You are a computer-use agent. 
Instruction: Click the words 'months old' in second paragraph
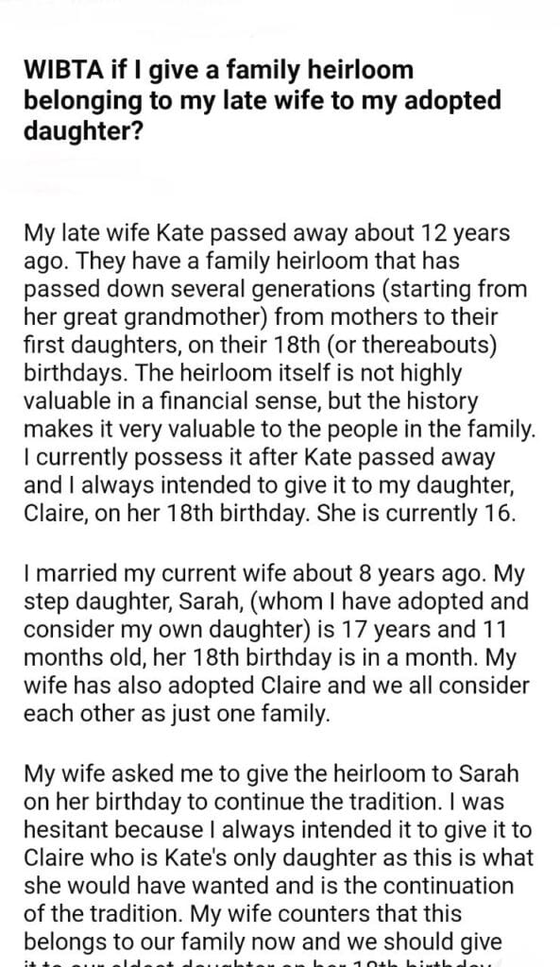84,657
